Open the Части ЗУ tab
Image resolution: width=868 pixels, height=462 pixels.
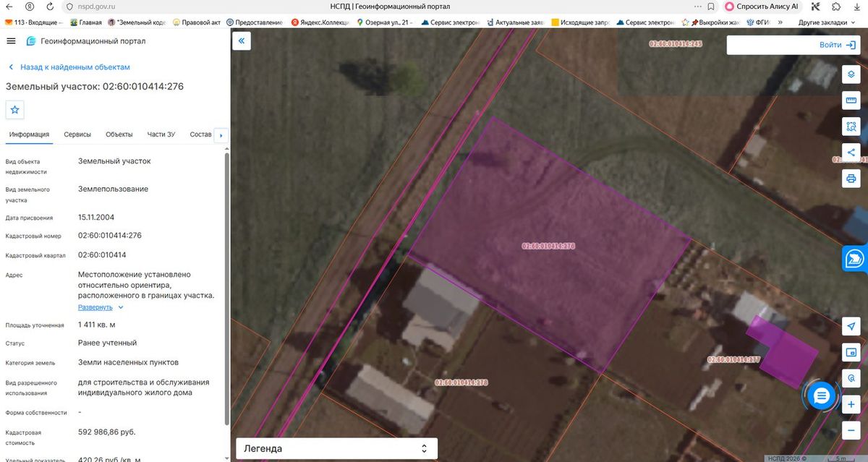[x=161, y=134]
